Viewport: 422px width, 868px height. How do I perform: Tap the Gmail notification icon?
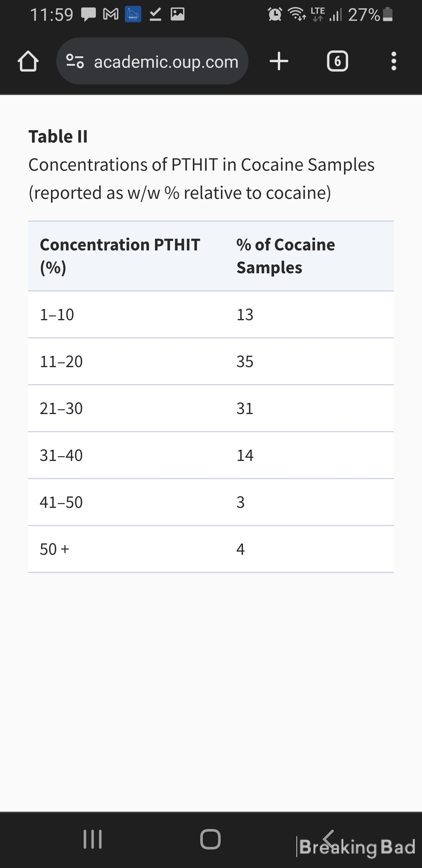tap(111, 14)
